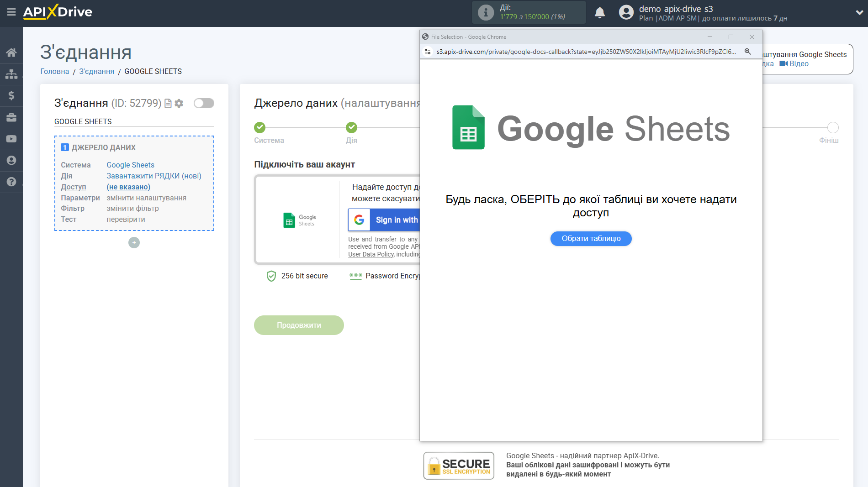
Task: Click the plus button below Джерело даних
Action: click(x=133, y=242)
